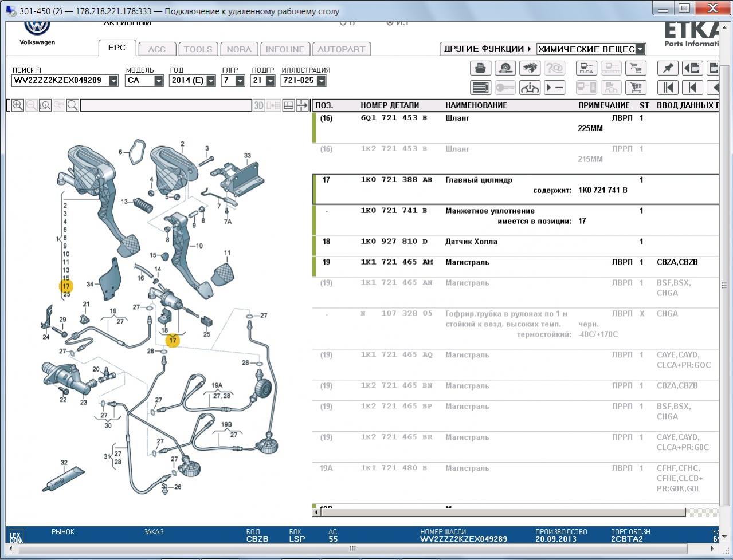Click callout 33 on the diagram
733x560 pixels.
[x=248, y=155]
